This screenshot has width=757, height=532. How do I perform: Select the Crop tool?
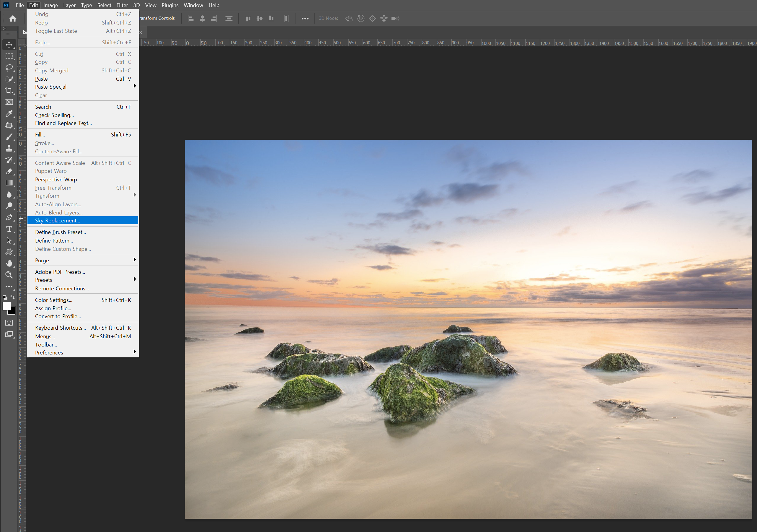click(x=9, y=90)
